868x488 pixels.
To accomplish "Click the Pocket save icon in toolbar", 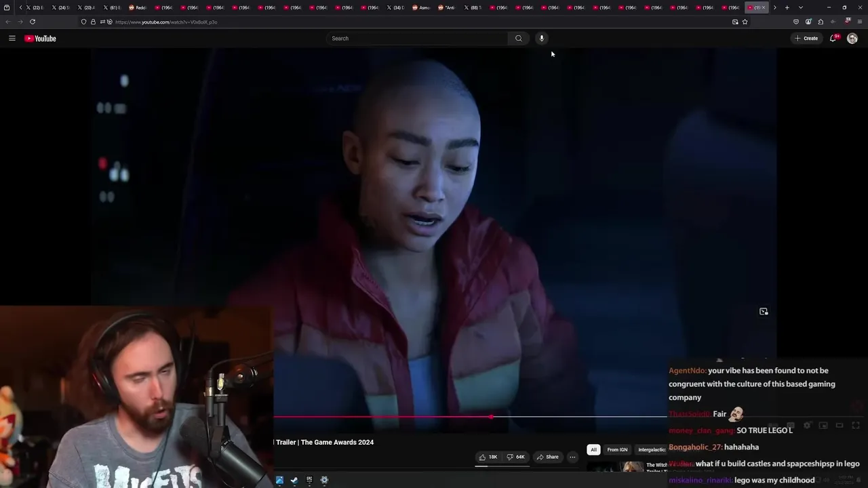I will click(x=796, y=22).
